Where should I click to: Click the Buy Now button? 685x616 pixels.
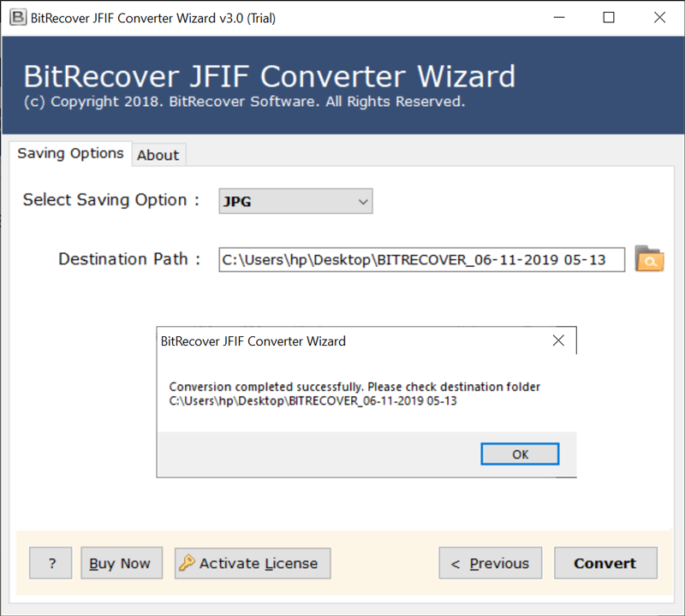pyautogui.click(x=122, y=563)
